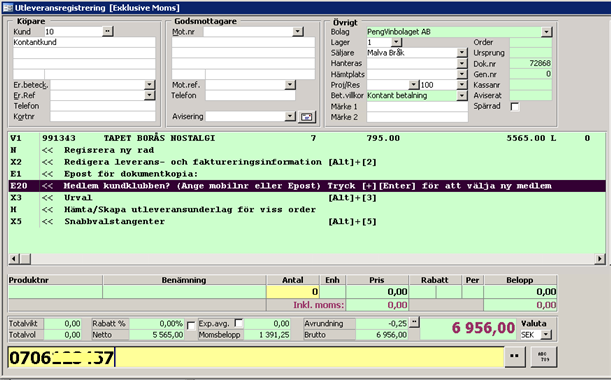Choose X5 Snabbvalstangenter row
The image size is (611, 380).
coord(307,221)
